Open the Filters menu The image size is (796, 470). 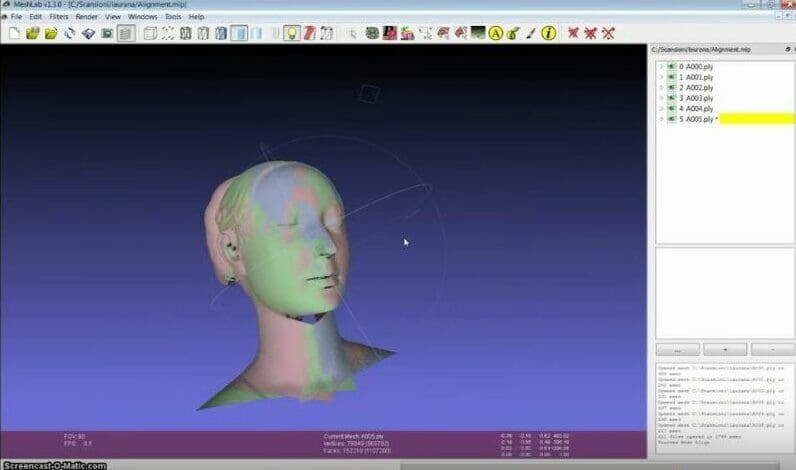coord(58,17)
